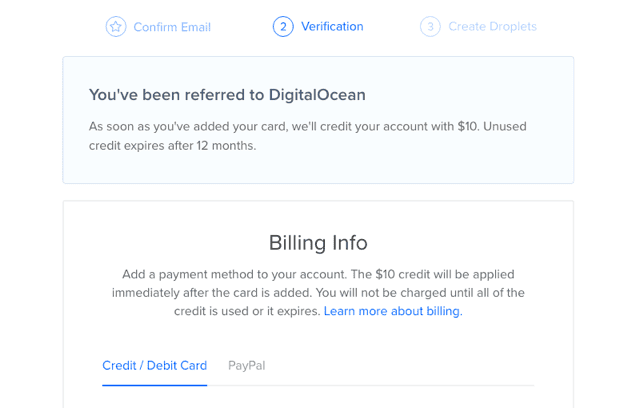
Task: Click the step 2 circle icon
Action: [x=283, y=27]
